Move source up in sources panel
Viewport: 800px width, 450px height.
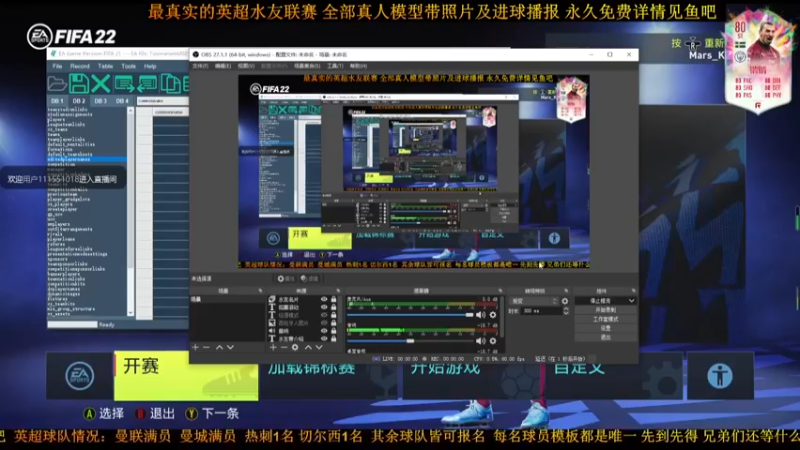coord(308,347)
